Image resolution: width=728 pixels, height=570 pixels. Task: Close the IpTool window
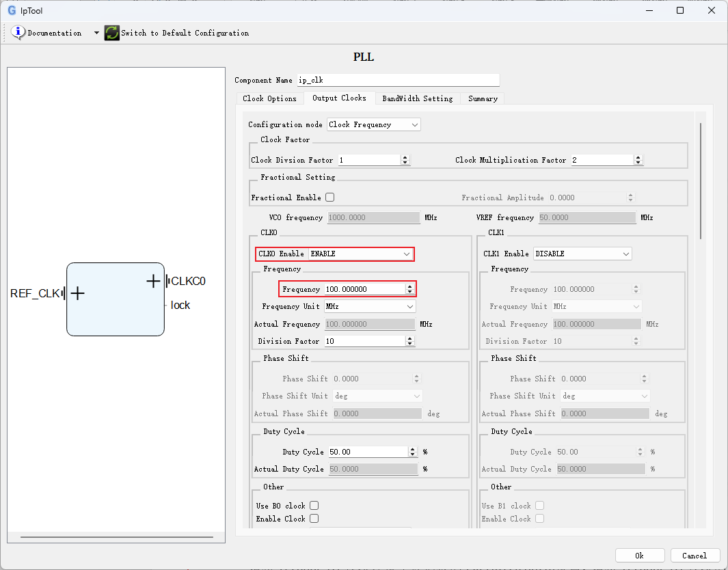(712, 10)
